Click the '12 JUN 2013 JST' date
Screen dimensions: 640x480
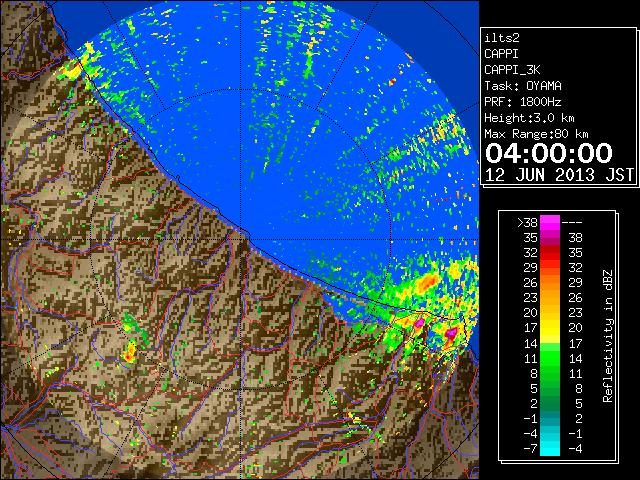(x=559, y=175)
